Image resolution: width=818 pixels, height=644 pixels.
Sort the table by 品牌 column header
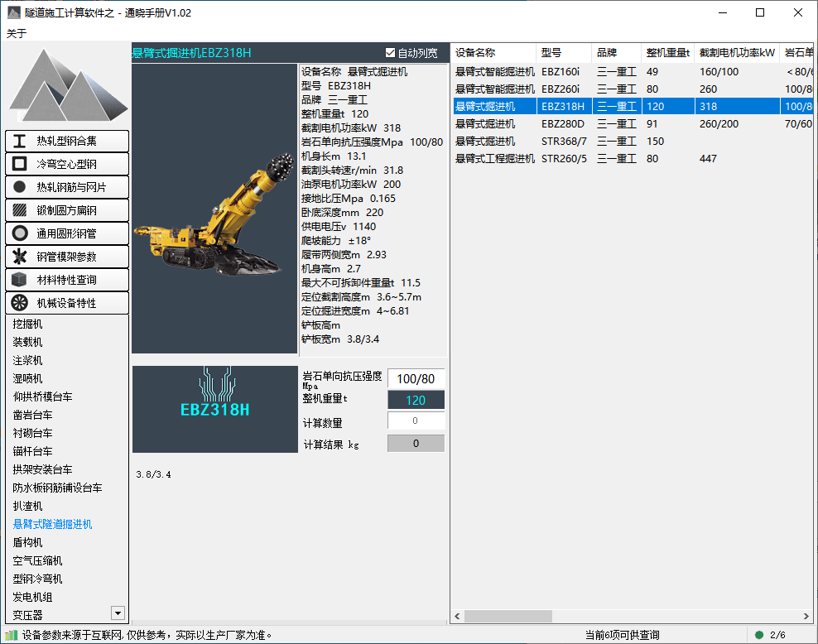click(x=617, y=53)
